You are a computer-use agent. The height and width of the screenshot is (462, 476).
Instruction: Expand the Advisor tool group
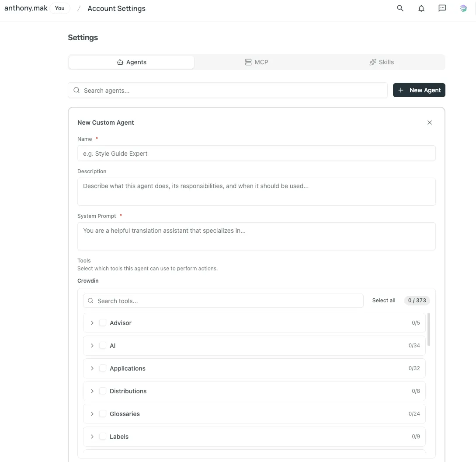pyautogui.click(x=92, y=323)
